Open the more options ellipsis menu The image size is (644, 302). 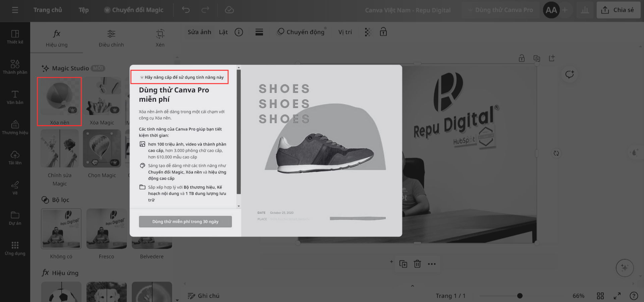[432, 264]
